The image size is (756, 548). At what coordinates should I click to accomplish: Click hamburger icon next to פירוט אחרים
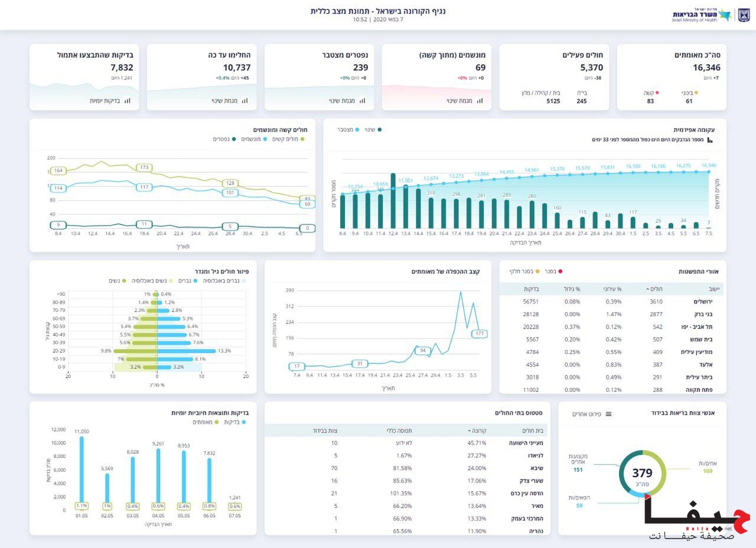[x=608, y=414]
